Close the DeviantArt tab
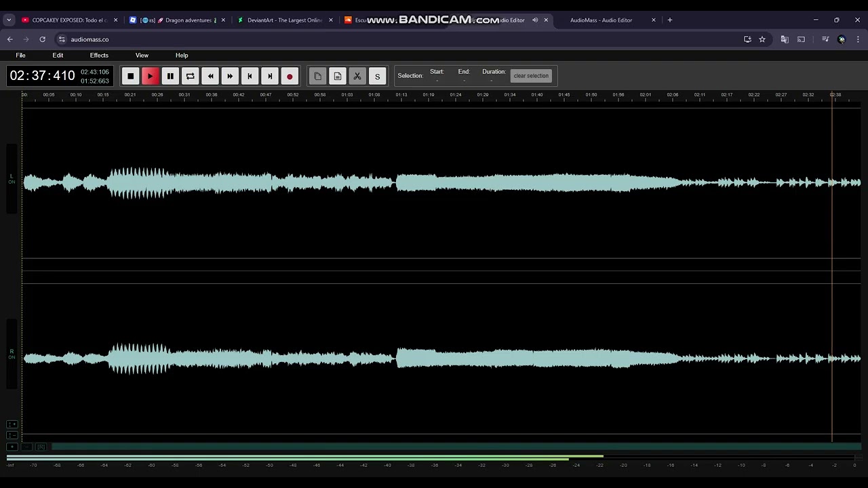The height and width of the screenshot is (488, 868). pyautogui.click(x=331, y=20)
